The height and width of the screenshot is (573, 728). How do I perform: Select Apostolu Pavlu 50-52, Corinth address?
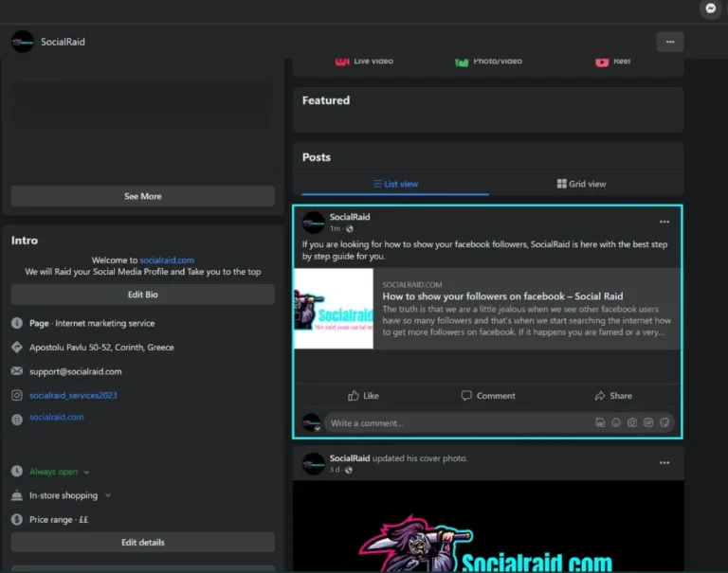pyautogui.click(x=101, y=348)
